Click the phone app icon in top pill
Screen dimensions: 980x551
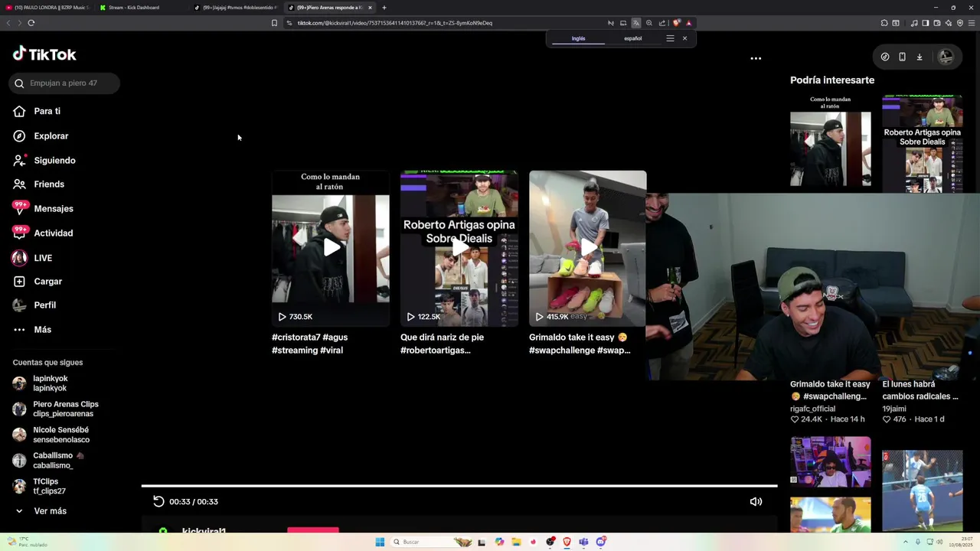902,57
